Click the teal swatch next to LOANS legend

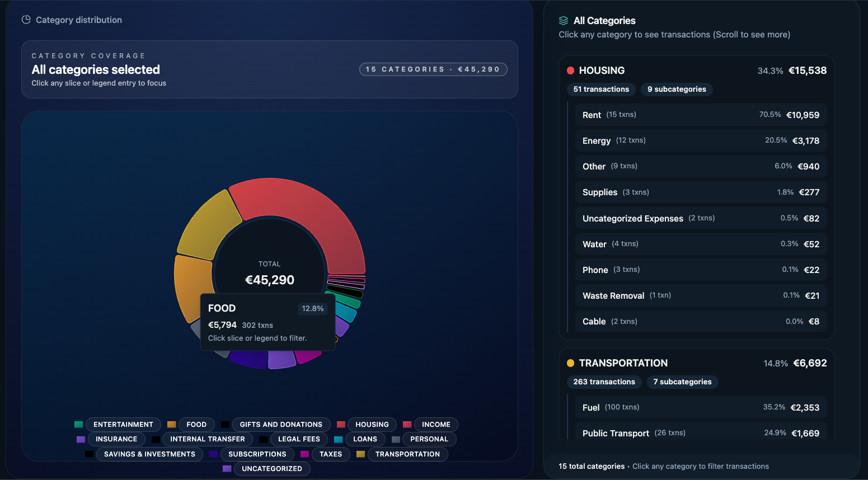(x=339, y=439)
